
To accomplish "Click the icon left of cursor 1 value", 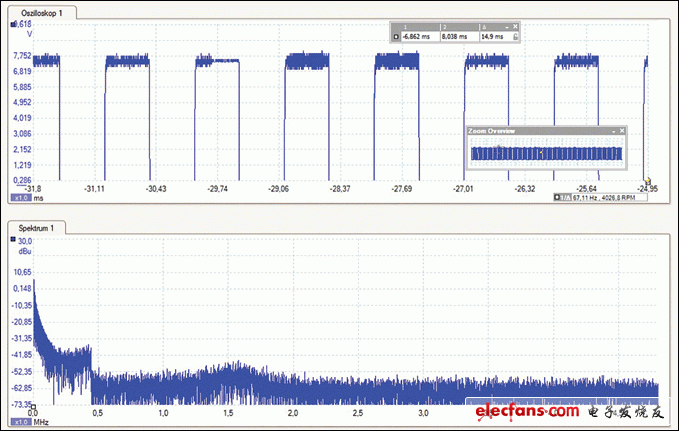I will (395, 36).
